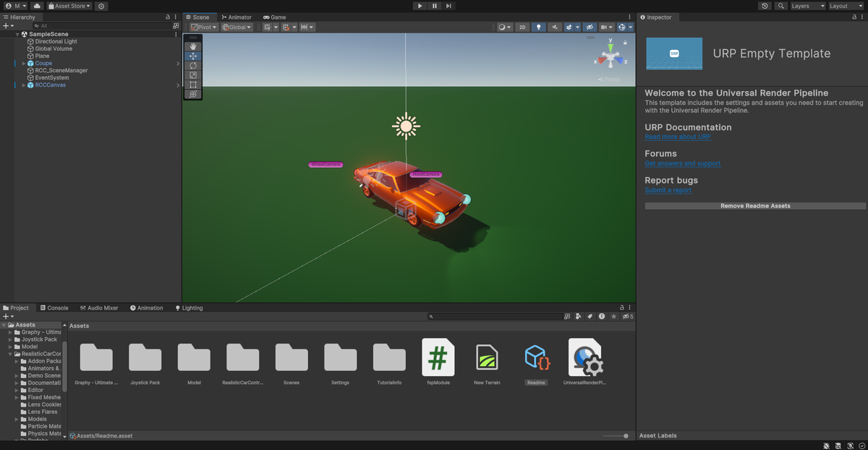Viewport: 868px width, 450px height.
Task: Click the Project panel search field
Action: coord(494,316)
